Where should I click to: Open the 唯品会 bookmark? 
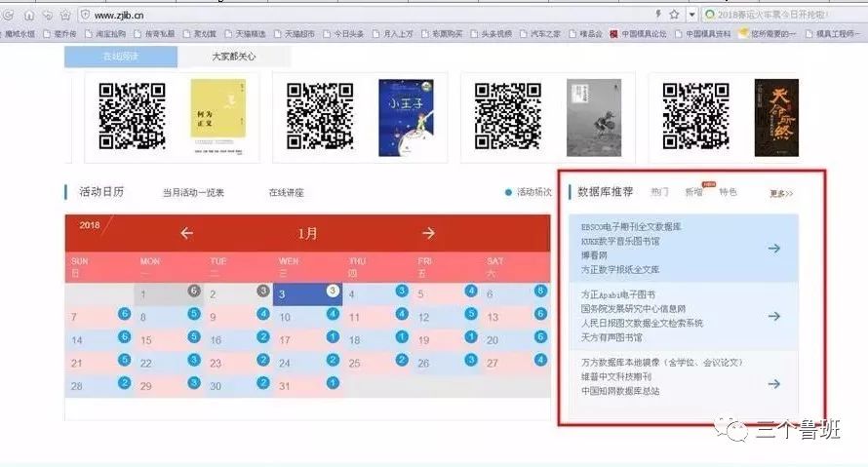585,34
